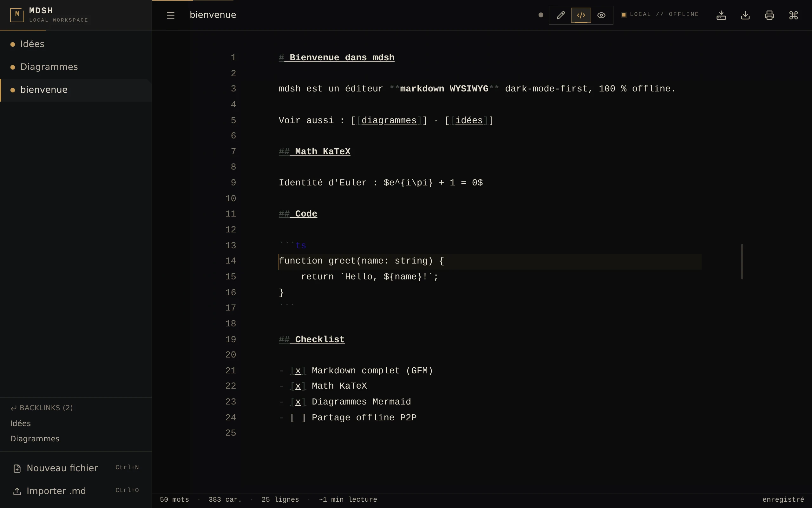Click the Math KaTeX heading line

[x=314, y=151]
